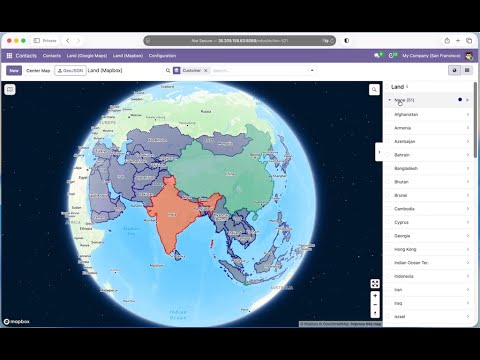Viewport: 480px width, 360px height.
Task: Open a new browser tab with plus
Action: click(458, 41)
